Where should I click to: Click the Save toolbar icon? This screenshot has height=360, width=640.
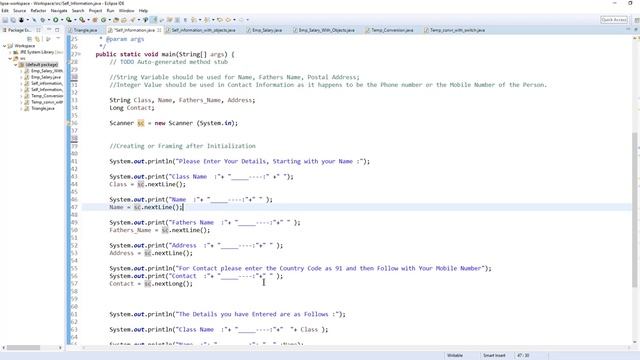point(5,20)
